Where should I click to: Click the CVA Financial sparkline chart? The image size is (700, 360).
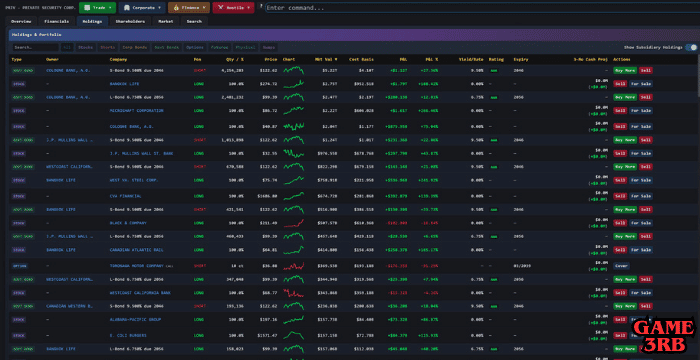click(x=293, y=196)
